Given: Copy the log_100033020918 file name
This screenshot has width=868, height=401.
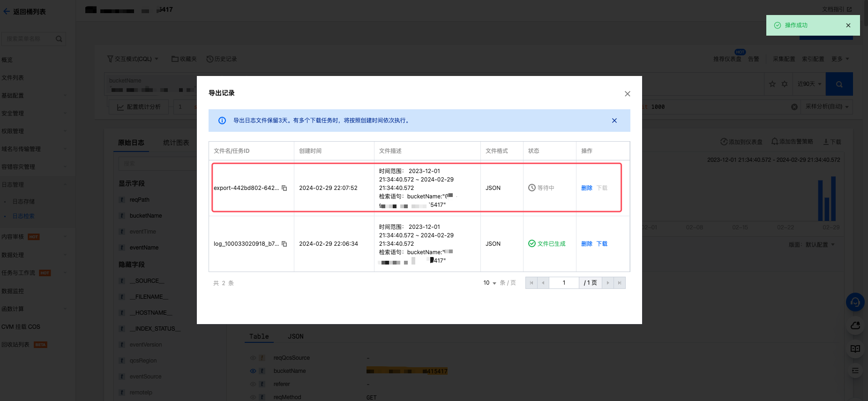Looking at the screenshot, I should 284,244.
